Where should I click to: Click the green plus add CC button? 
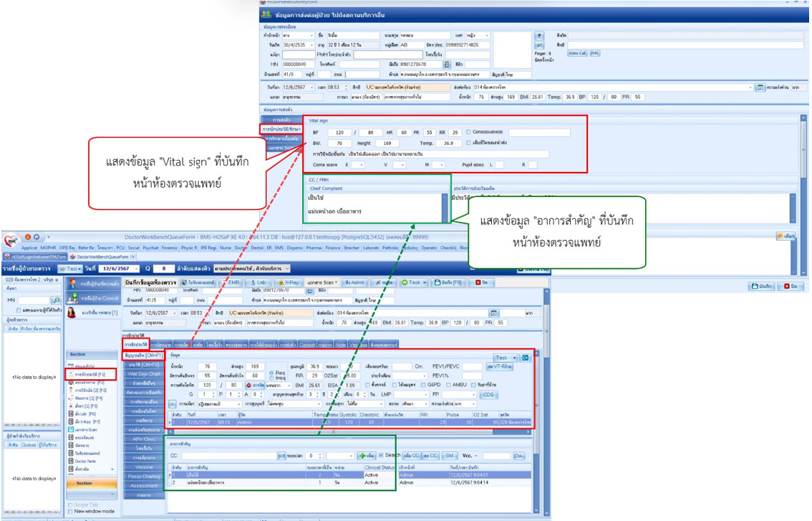tap(367, 456)
